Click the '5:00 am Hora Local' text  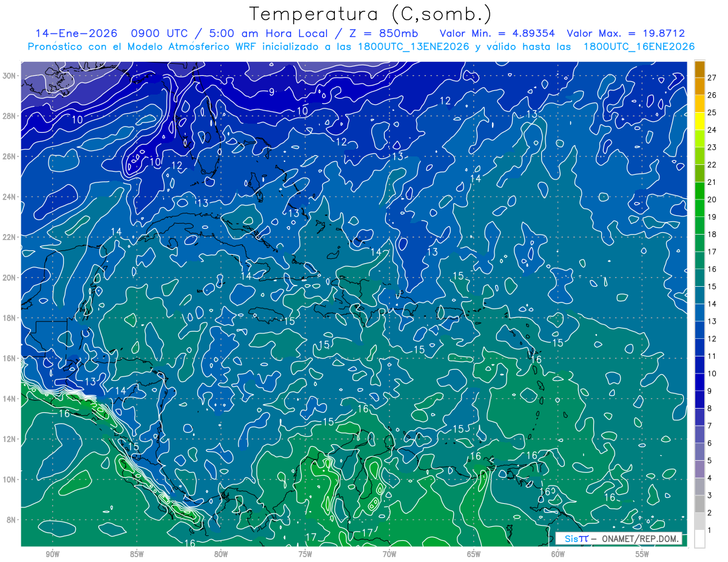(269, 33)
